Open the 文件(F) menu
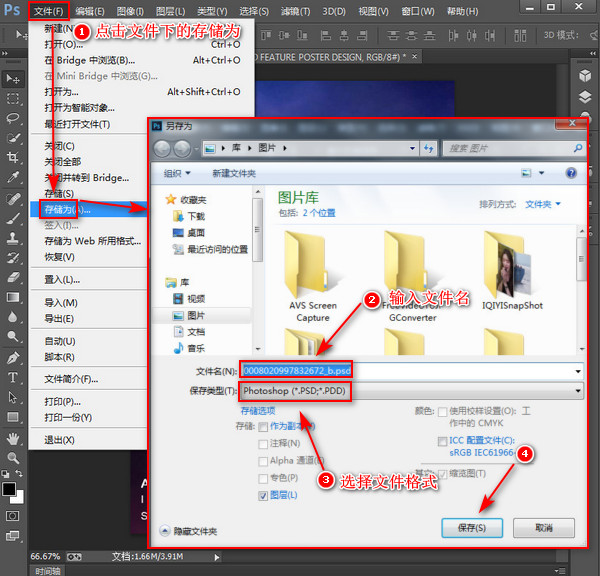Viewport: 600px width, 576px height. 49,11
